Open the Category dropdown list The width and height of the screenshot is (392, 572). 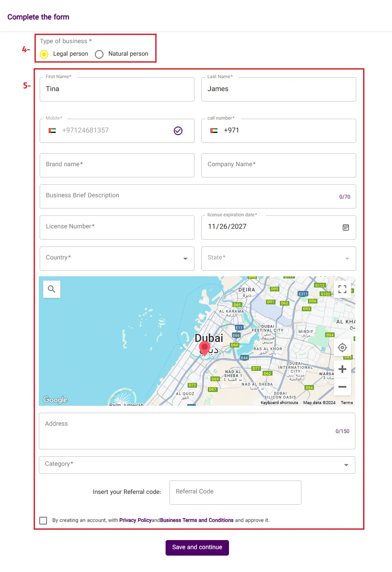point(197,465)
